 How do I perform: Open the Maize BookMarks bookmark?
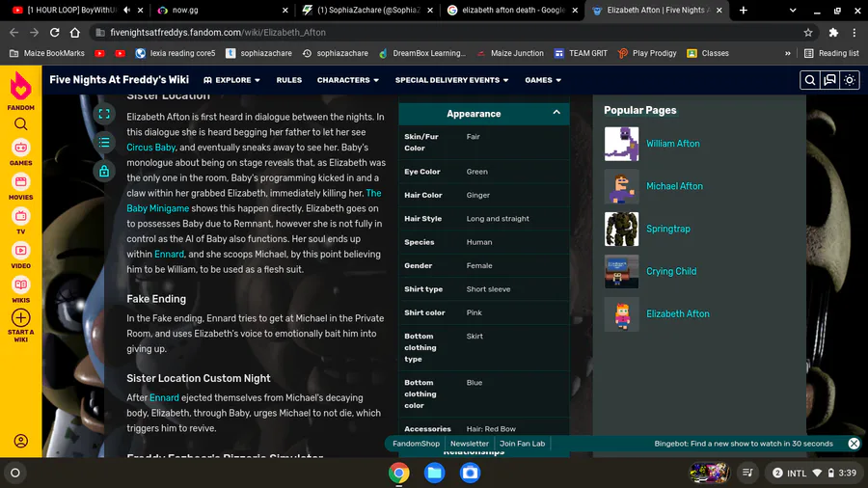[47, 54]
